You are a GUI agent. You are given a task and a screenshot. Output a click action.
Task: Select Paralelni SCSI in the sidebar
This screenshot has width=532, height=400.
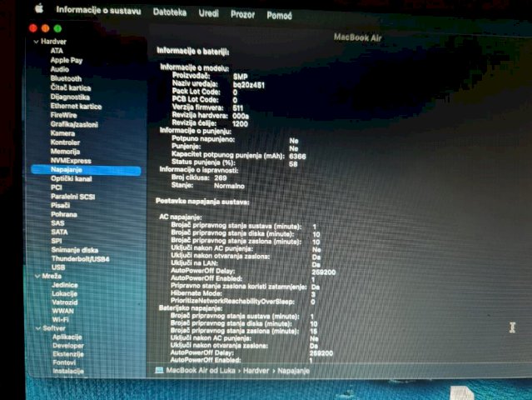point(73,197)
